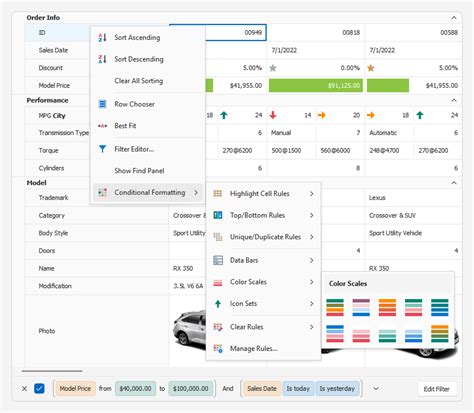Click the Icon Sets green arrow icon
Image resolution: width=474 pixels, height=413 pixels.
click(218, 304)
